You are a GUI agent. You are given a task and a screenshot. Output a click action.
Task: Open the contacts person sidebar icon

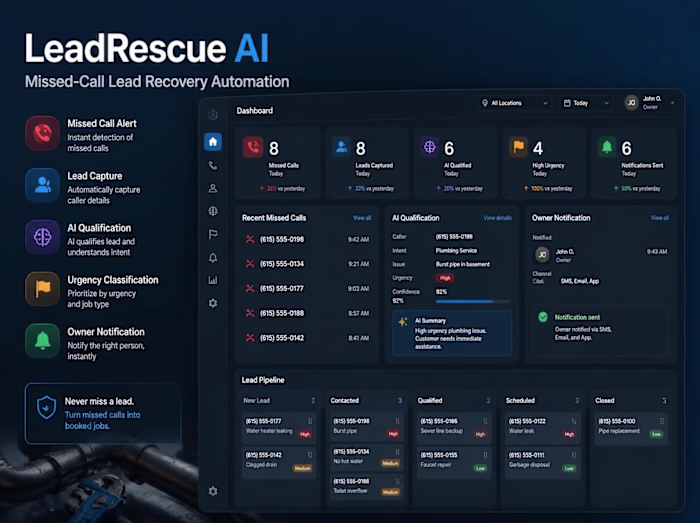tap(213, 188)
